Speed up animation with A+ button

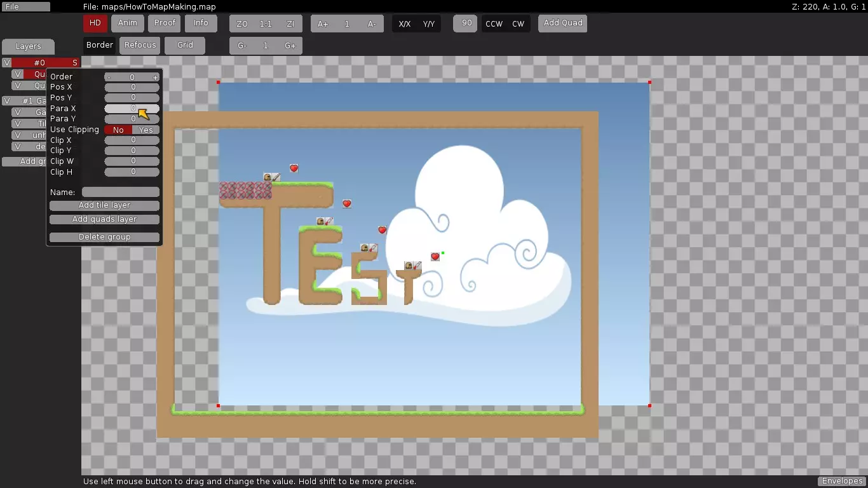tap(323, 24)
